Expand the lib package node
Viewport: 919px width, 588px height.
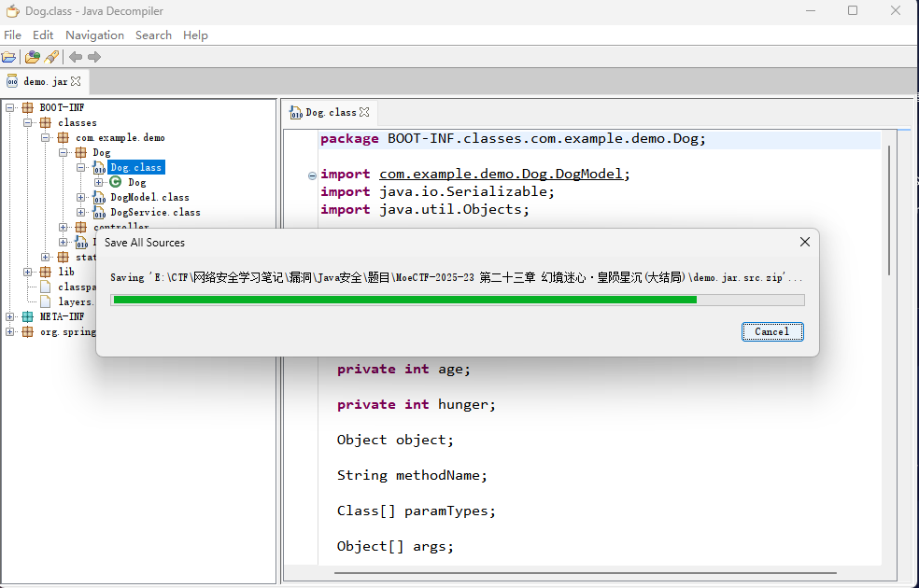28,272
